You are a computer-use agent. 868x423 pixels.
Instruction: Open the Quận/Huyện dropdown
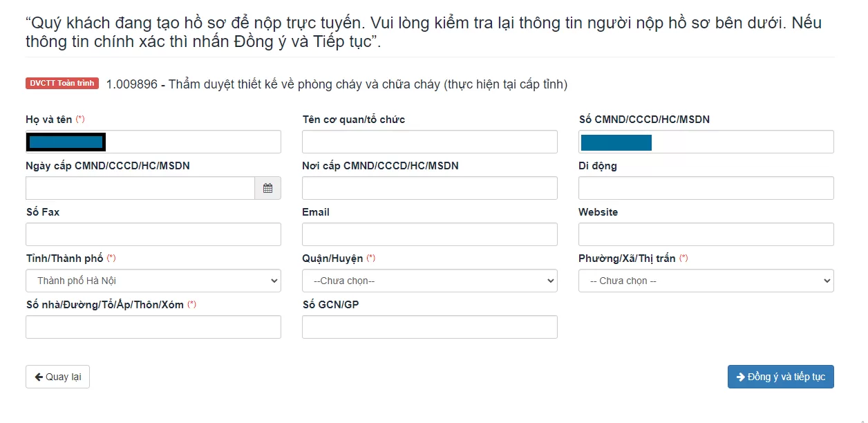(x=430, y=281)
